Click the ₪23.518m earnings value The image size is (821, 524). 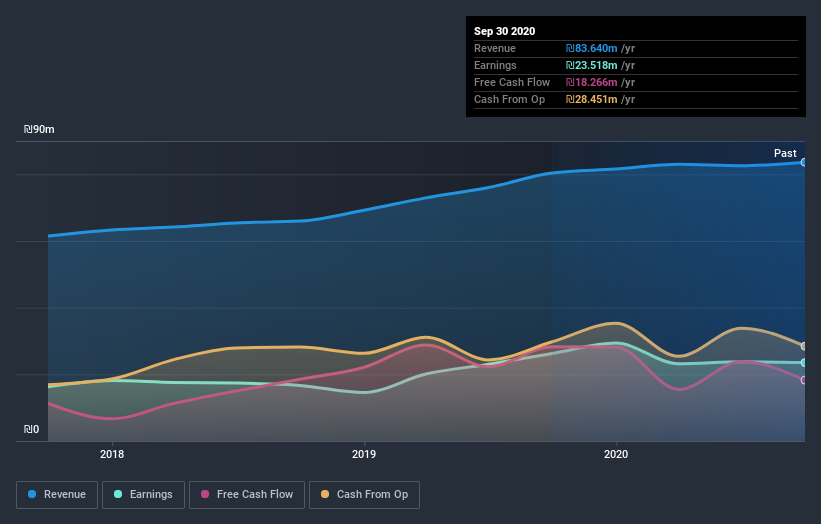click(x=591, y=65)
